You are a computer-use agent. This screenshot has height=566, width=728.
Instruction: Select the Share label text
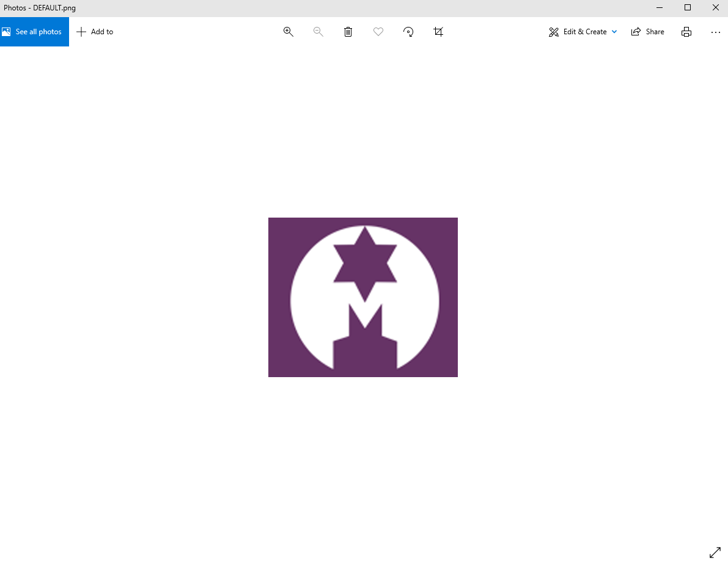point(655,31)
